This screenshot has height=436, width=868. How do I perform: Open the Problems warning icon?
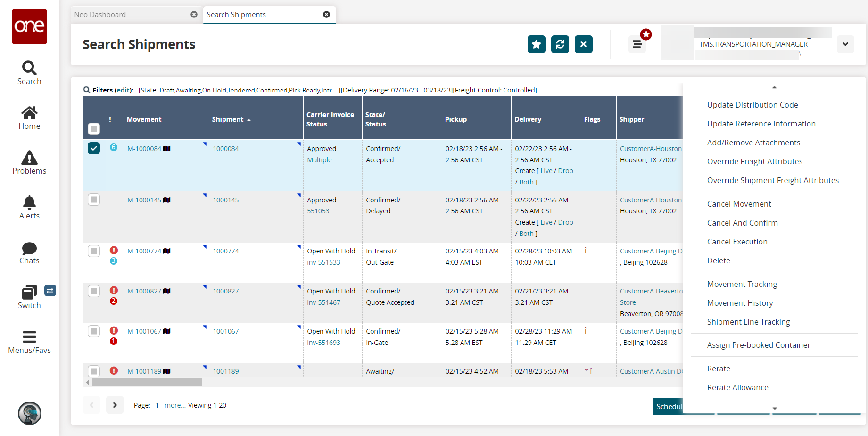tap(29, 158)
